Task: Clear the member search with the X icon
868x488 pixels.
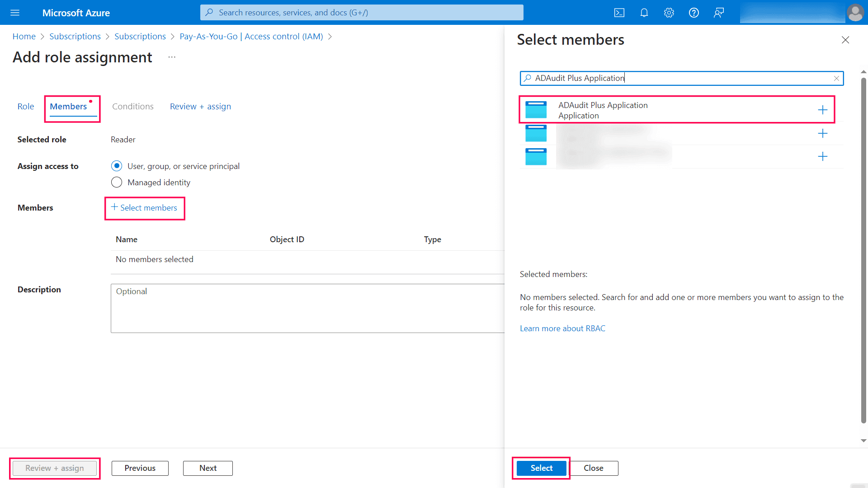Action: tap(837, 78)
